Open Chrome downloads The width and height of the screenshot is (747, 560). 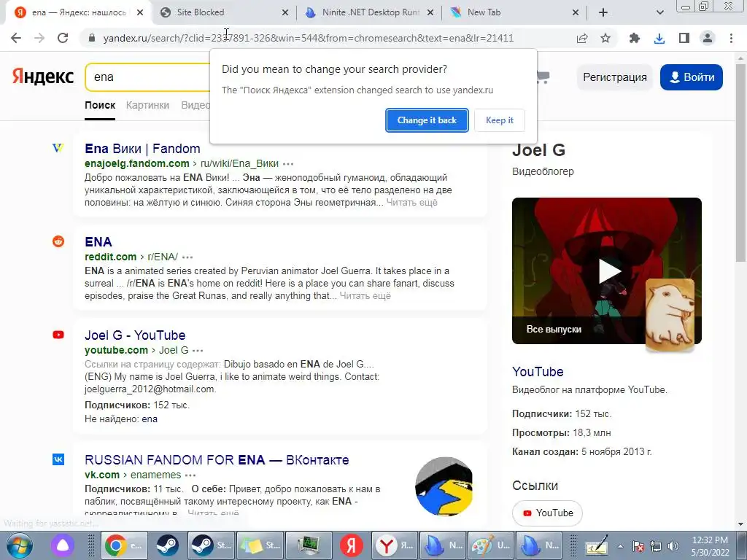click(x=659, y=38)
